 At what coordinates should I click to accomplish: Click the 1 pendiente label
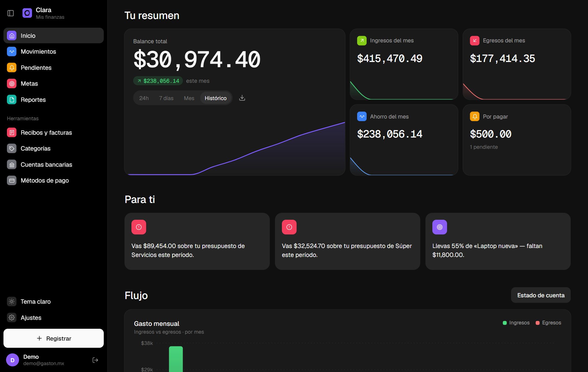(484, 147)
